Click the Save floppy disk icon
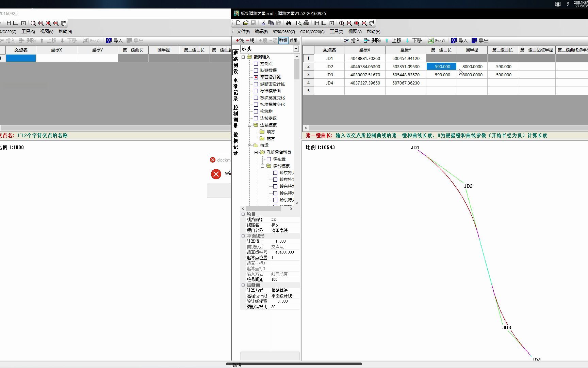Viewport: 588px width, 368px height. point(253,23)
